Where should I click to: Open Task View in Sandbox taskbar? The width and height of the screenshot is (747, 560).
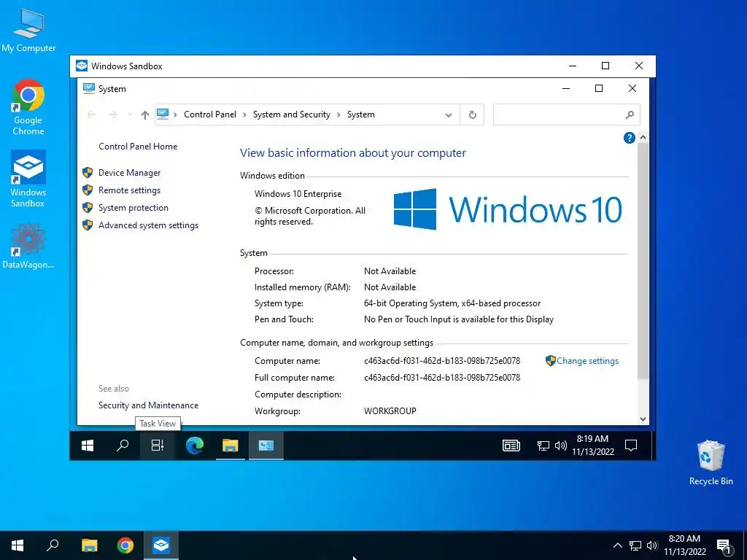(x=158, y=446)
